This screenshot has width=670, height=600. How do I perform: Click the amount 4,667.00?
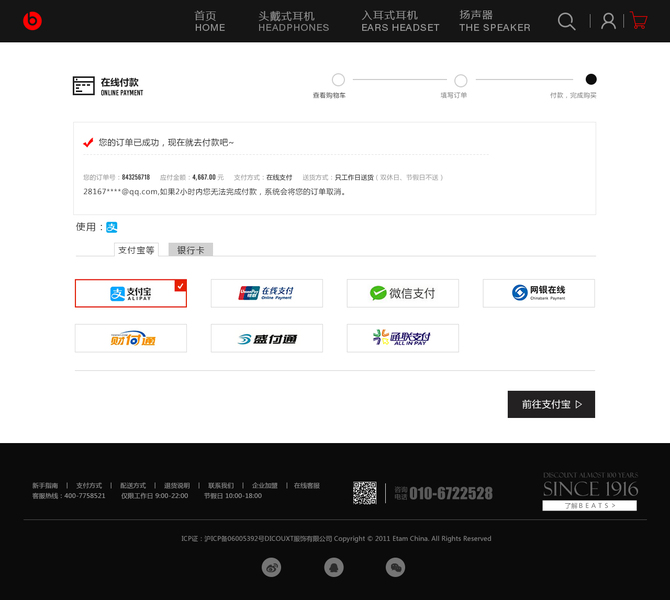[204, 177]
